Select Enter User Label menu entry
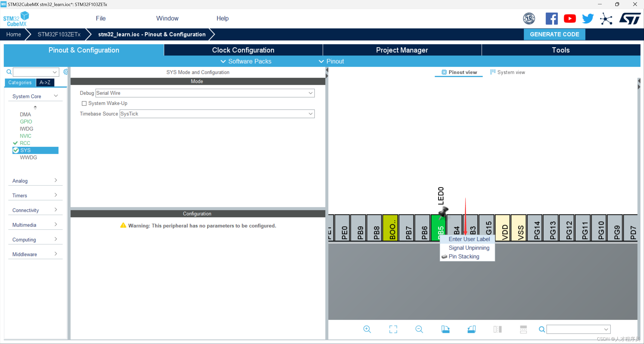Image resolution: width=644 pixels, height=344 pixels. 467,239
